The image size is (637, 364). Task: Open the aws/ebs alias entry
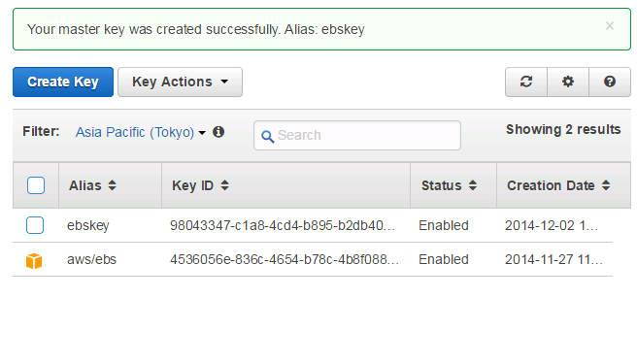[x=91, y=259]
